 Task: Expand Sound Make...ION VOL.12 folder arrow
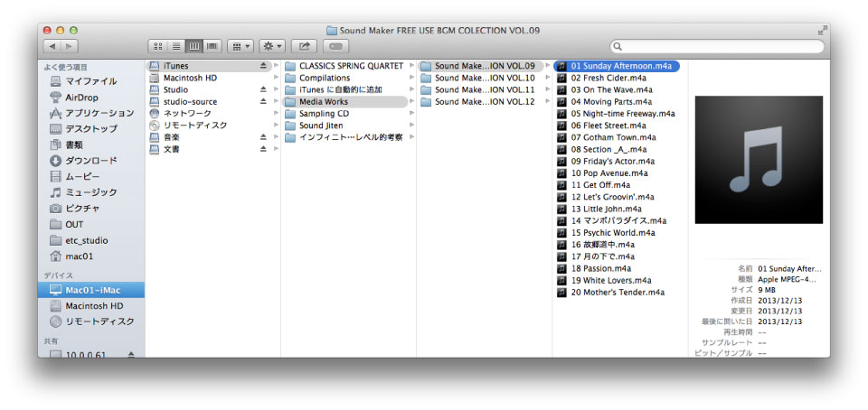pyautogui.click(x=548, y=102)
